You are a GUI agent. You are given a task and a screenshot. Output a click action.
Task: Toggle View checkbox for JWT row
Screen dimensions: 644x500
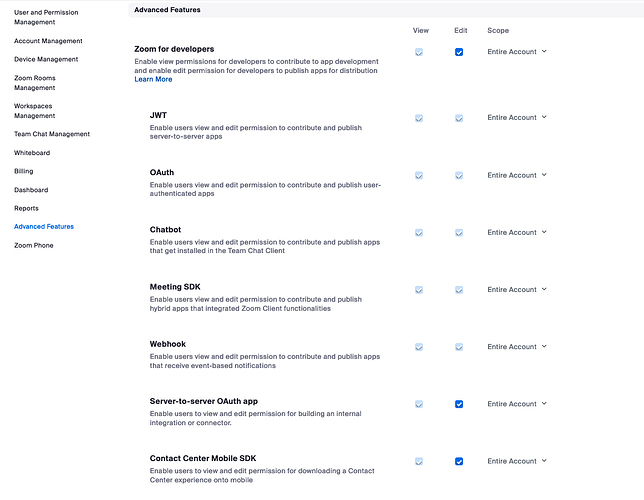pos(419,118)
